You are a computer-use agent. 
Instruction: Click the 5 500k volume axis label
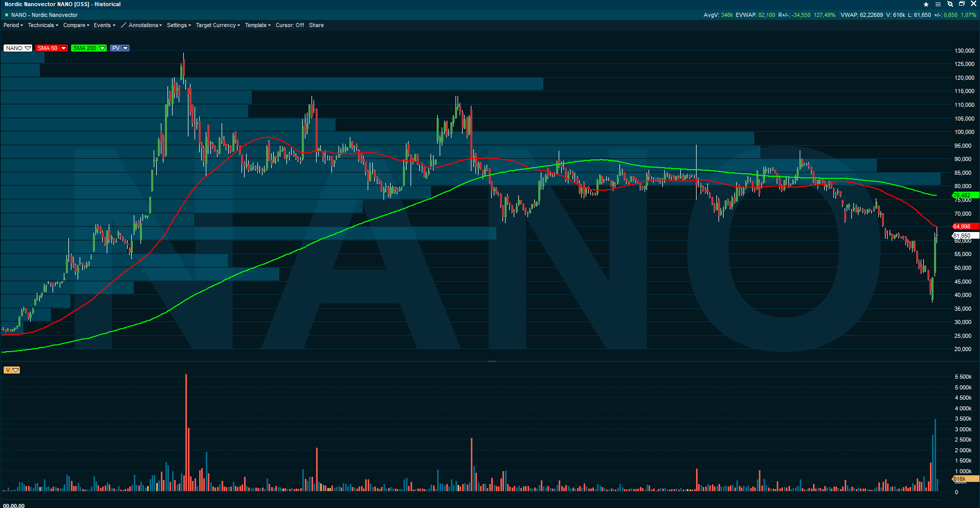click(963, 377)
